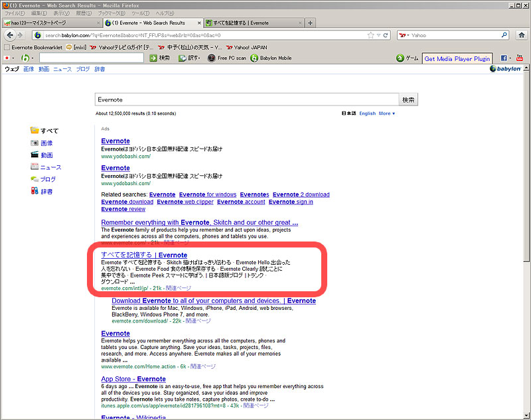
Task: Open the Yahoo! JAPAN bookmark
Action: click(x=246, y=47)
